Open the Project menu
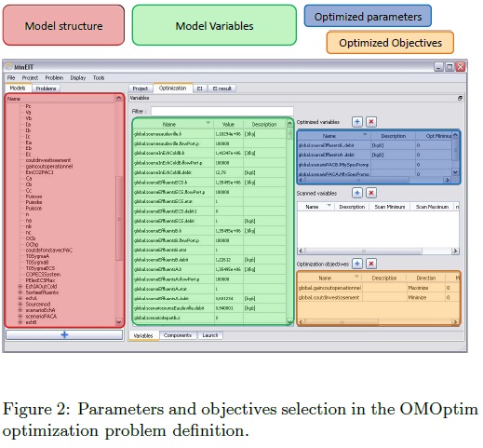 [x=30, y=77]
